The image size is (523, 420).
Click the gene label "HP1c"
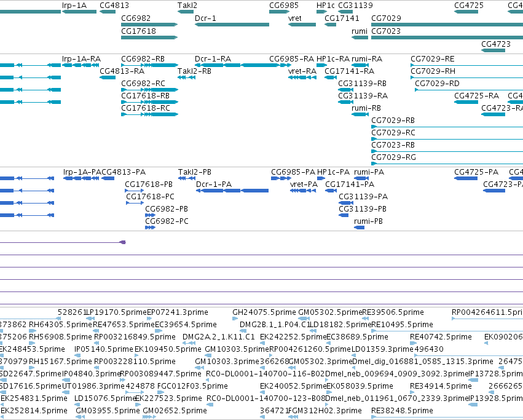326,6
